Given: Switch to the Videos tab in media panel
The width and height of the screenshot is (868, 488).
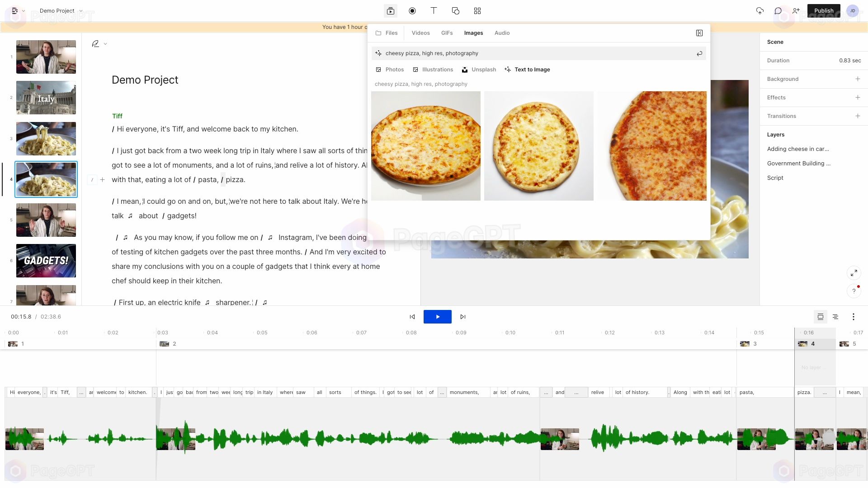Looking at the screenshot, I should pyautogui.click(x=421, y=33).
